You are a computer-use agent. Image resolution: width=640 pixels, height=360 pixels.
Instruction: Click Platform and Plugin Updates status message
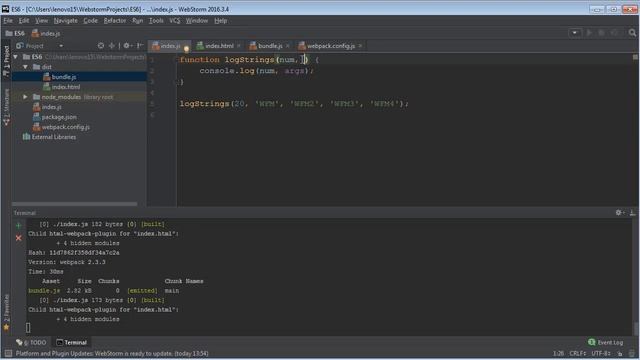pyautogui.click(x=112, y=353)
